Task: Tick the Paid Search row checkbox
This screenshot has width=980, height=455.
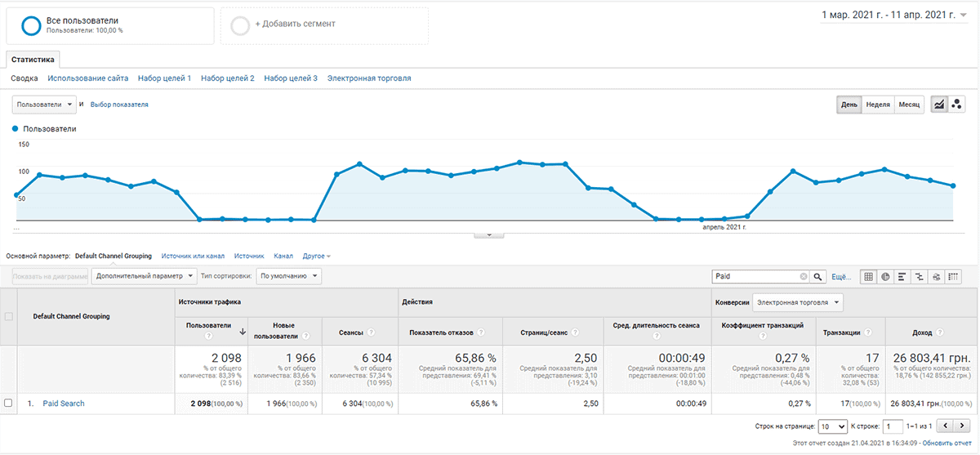Action: 8,404
